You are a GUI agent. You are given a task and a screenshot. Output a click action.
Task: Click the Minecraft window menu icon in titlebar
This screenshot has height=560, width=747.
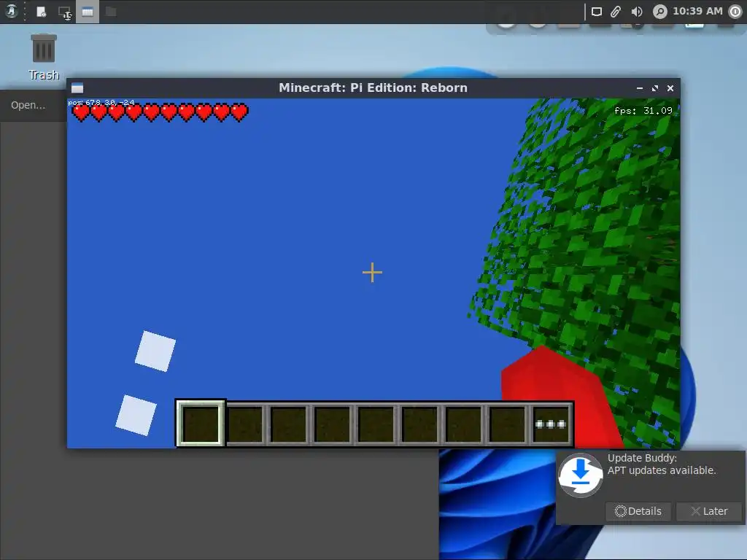point(77,87)
